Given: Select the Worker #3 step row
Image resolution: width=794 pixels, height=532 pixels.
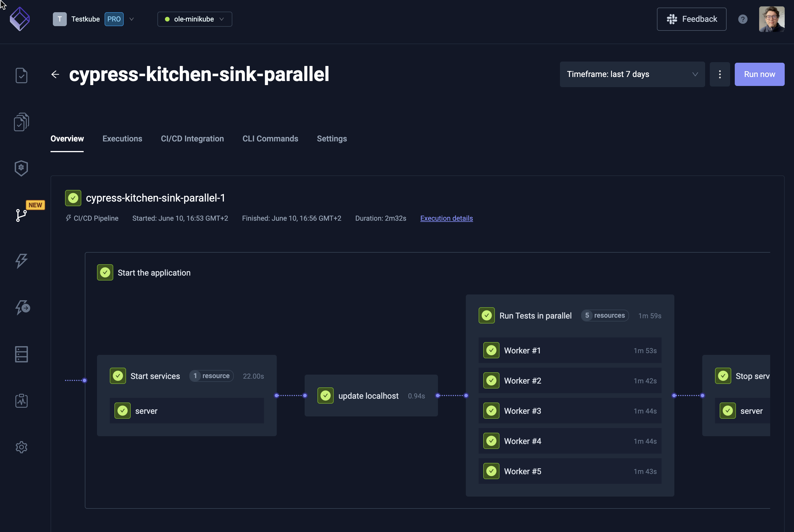Looking at the screenshot, I should pos(570,411).
